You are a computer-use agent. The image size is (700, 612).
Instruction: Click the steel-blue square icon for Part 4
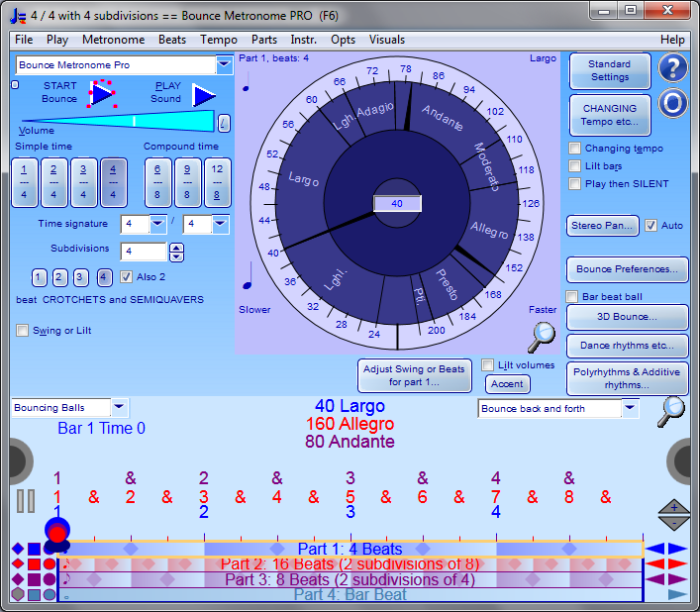tap(34, 594)
